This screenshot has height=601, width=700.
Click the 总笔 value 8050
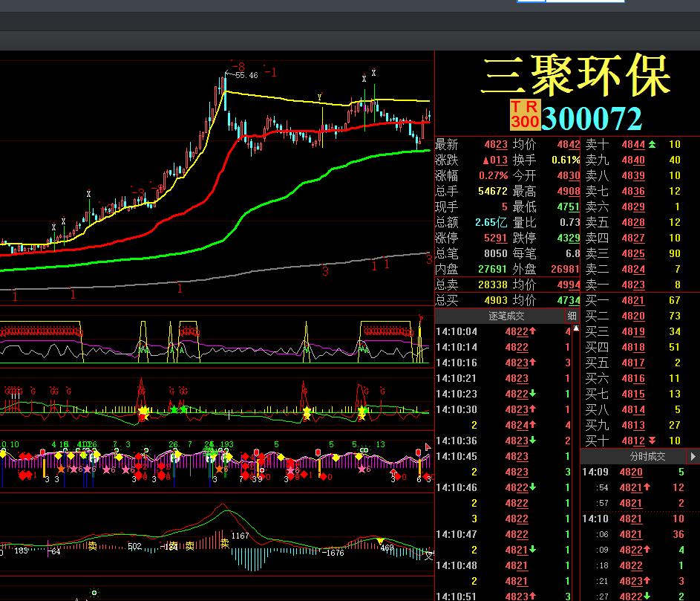click(x=496, y=254)
